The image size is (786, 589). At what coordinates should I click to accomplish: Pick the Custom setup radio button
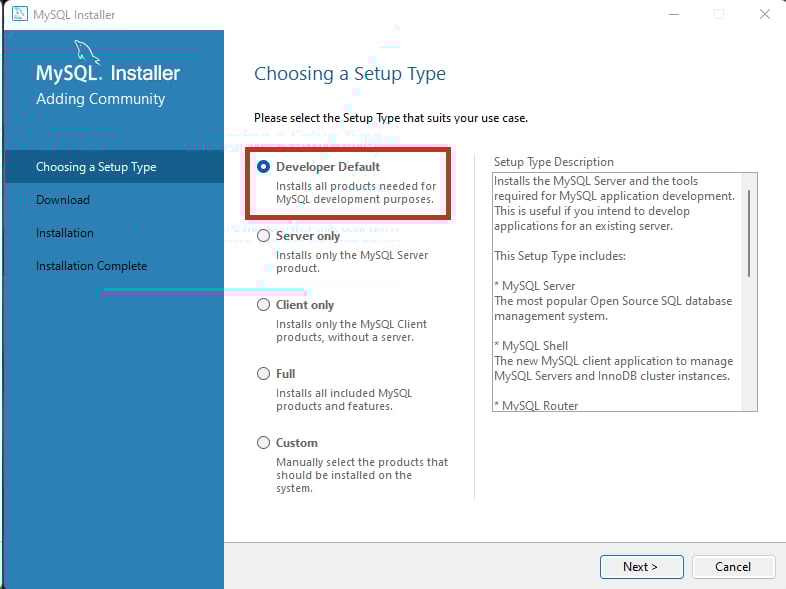click(263, 443)
